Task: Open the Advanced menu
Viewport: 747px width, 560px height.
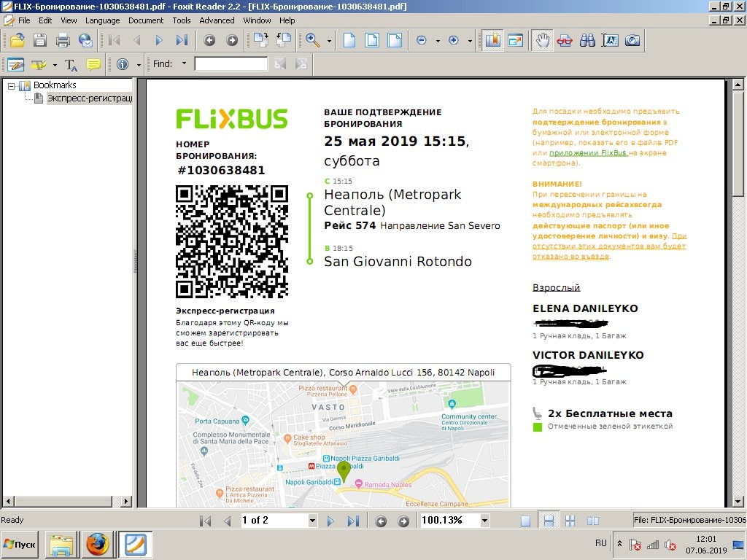Action: (217, 20)
